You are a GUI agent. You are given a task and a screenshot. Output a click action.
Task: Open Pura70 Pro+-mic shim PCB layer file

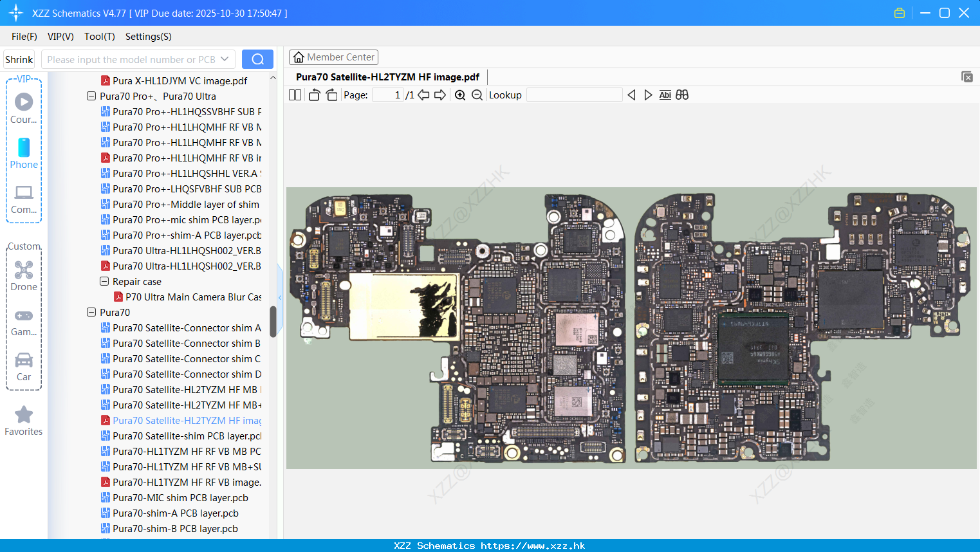(181, 219)
